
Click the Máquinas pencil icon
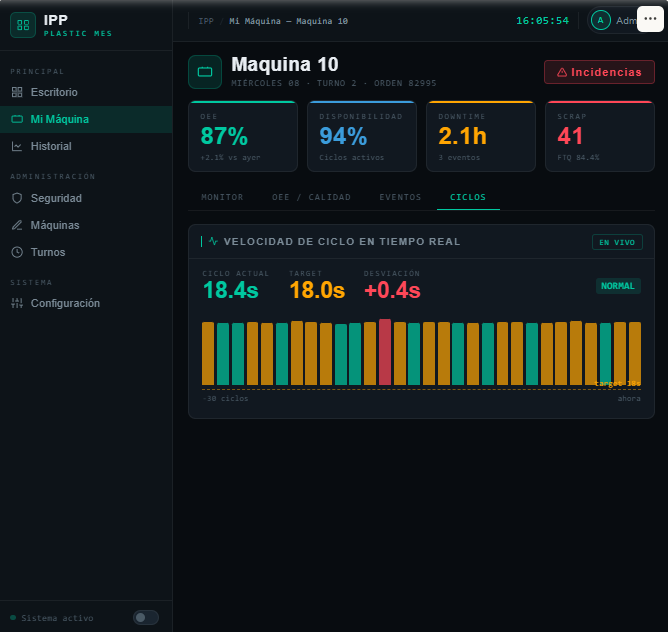coord(16,225)
